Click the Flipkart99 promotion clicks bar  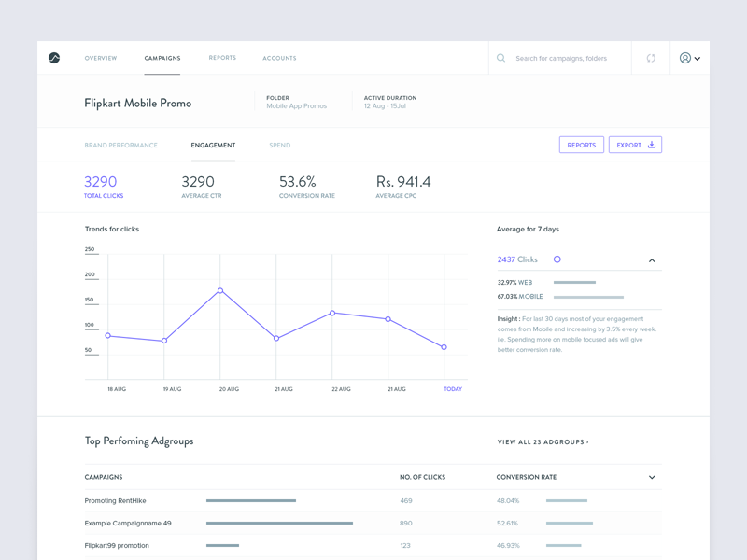click(x=222, y=545)
